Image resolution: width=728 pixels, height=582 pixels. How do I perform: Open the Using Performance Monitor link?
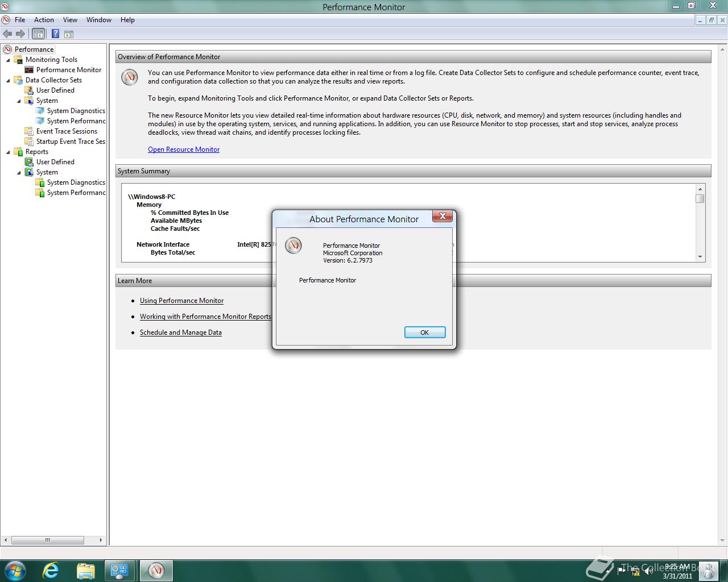coord(181,301)
